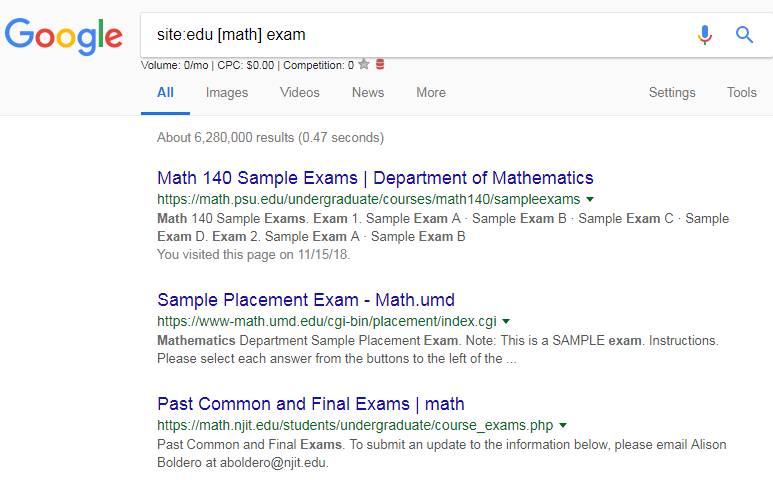Expand dropdown arrow next to umd.edu URL
773x480 pixels.
(x=506, y=322)
